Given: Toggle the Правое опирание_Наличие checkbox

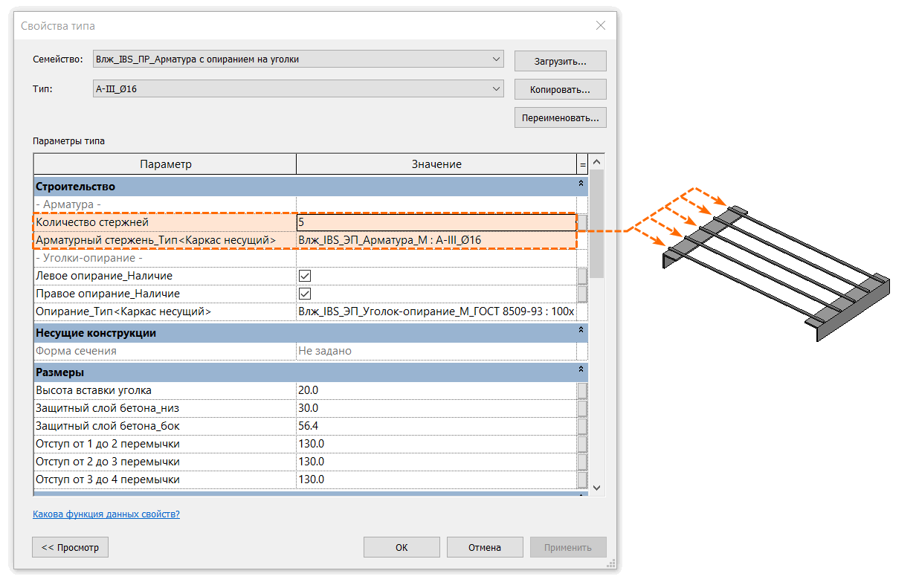Looking at the screenshot, I should coord(305,294).
